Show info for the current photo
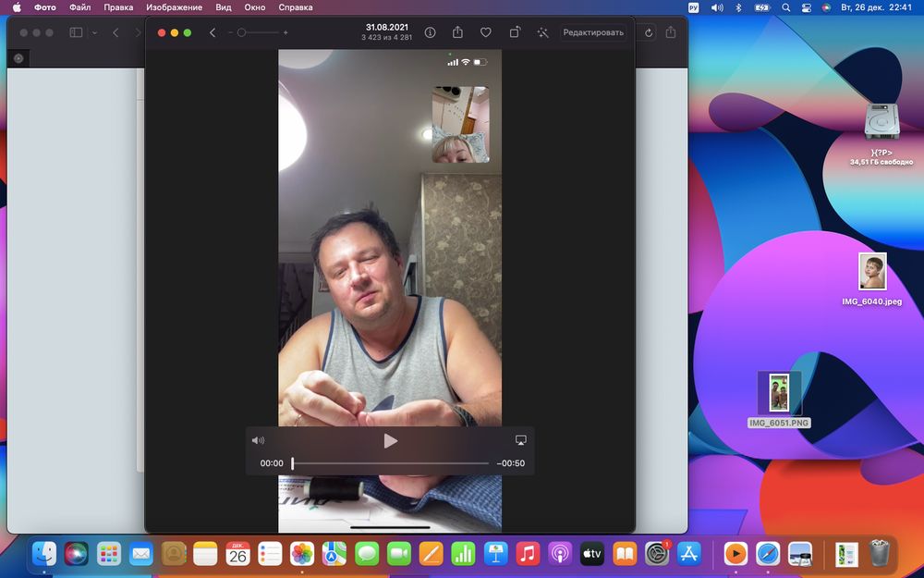 [431, 32]
